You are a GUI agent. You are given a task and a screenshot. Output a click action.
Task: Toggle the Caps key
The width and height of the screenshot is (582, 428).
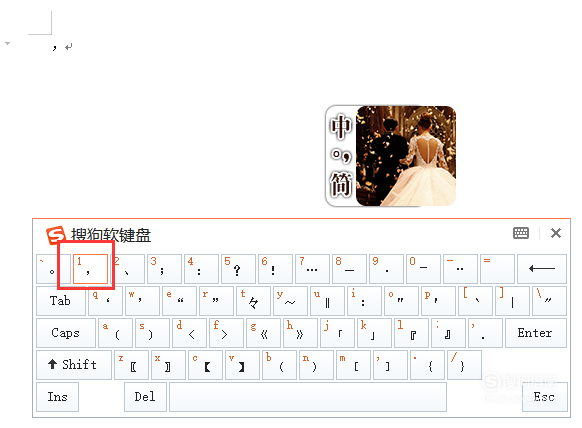[x=66, y=333]
